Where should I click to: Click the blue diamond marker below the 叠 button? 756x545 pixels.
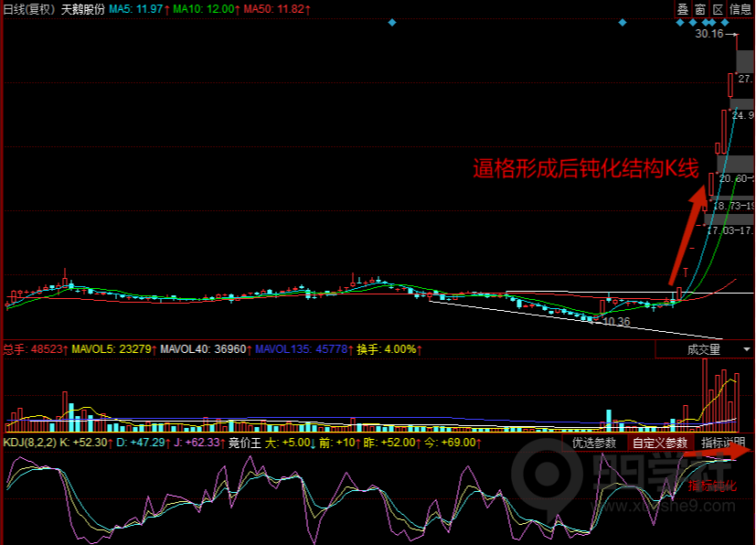pyautogui.click(x=681, y=22)
